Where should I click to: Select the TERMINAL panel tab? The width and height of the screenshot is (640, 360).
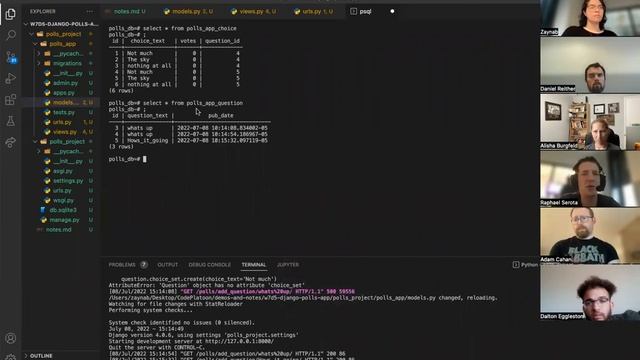253,264
